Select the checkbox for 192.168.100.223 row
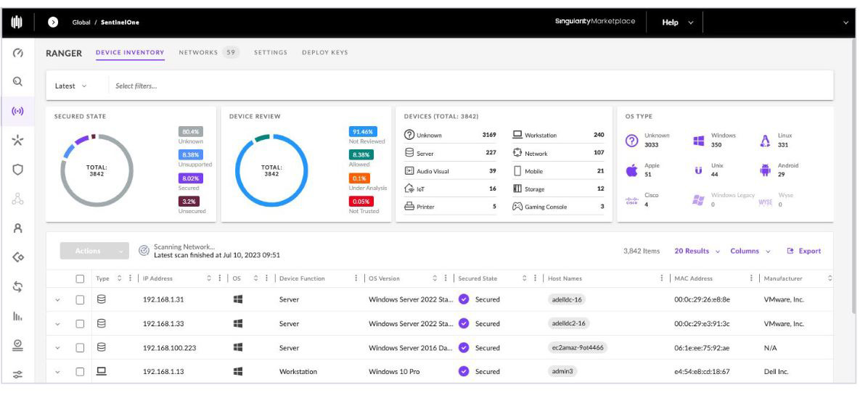This screenshot has height=398, width=868. (81, 348)
